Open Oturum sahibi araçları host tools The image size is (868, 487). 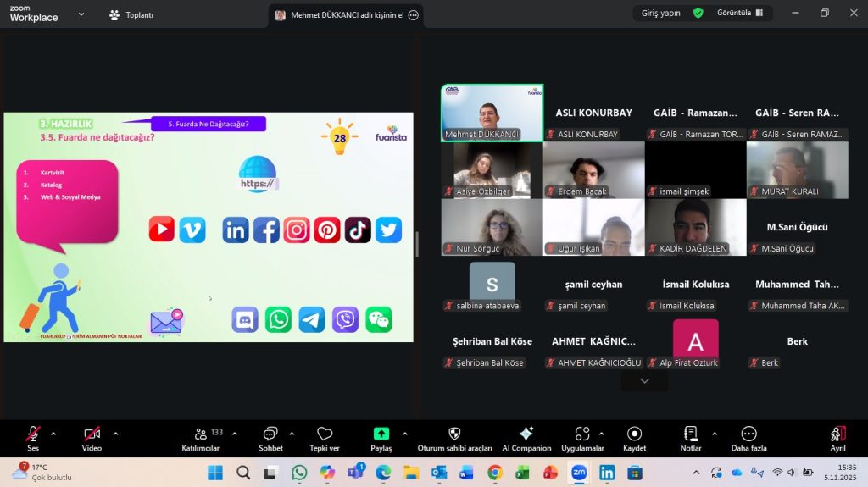tap(454, 434)
